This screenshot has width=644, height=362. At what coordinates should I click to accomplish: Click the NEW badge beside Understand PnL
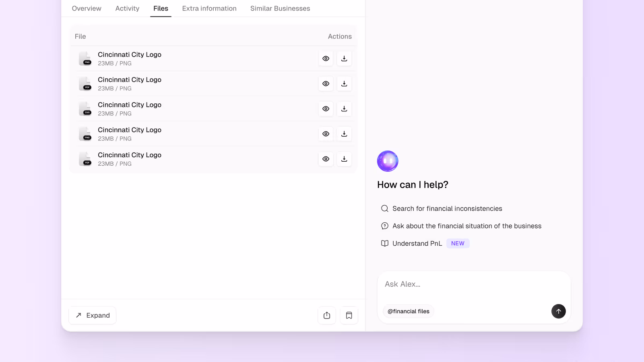tap(458, 243)
